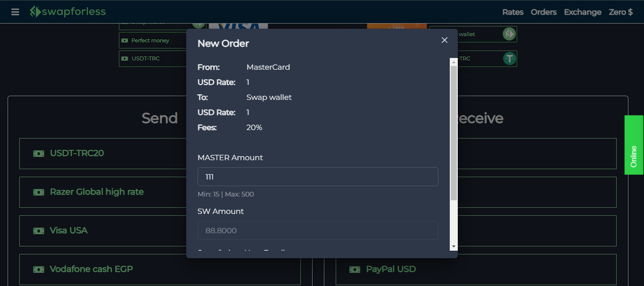Click the cash icon next to USDT-TRC20
Viewport: 644px width, 286px height.
point(38,153)
